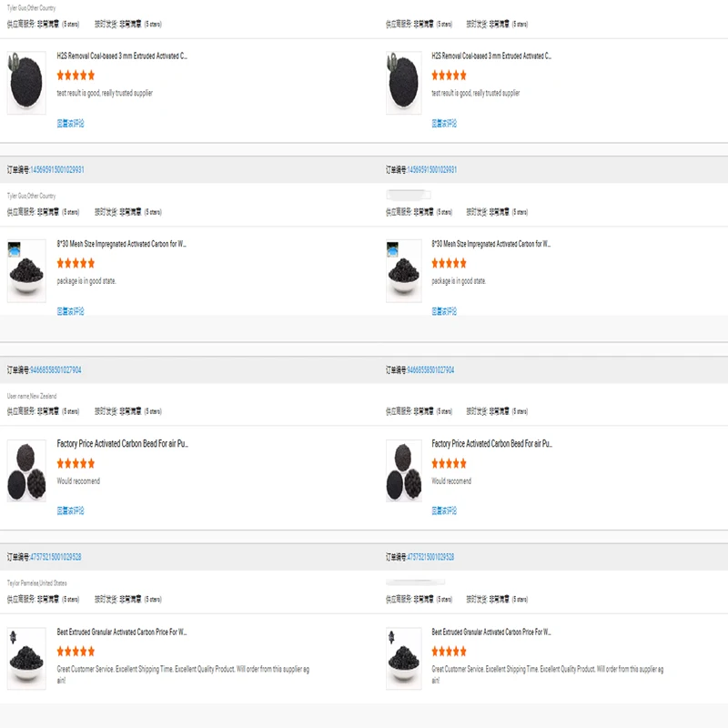Open right 'Best Extruded Granular Activated Carbon' title
Viewport: 728px width, 728px height.
491,632
